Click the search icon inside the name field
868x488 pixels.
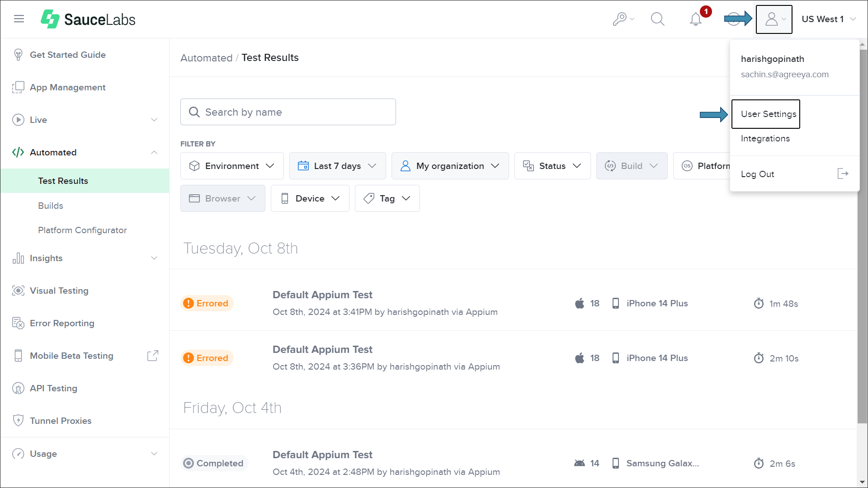(x=194, y=112)
